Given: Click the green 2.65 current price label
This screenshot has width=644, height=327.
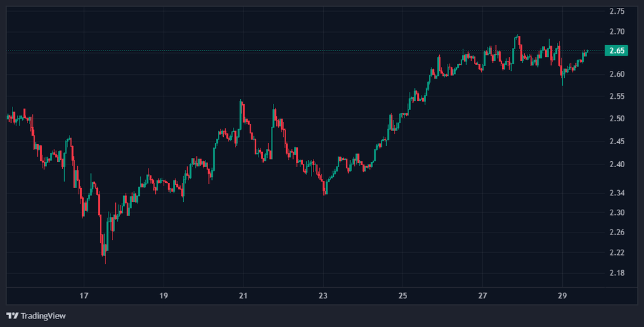Looking at the screenshot, I should coord(617,51).
